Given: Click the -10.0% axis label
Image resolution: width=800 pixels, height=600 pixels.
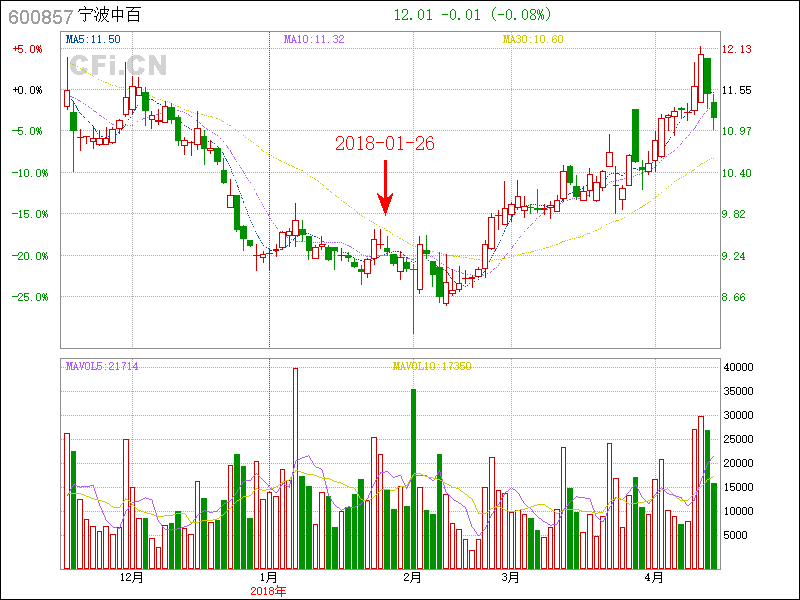Looking at the screenshot, I should 30,173.
